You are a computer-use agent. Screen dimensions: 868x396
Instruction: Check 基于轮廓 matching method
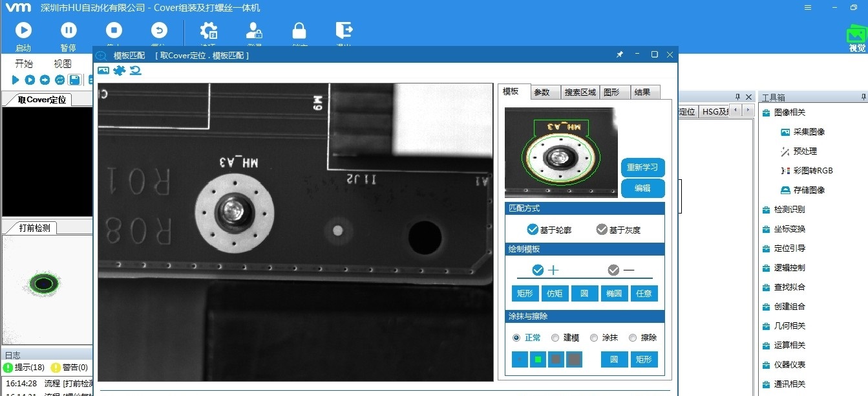tap(533, 229)
